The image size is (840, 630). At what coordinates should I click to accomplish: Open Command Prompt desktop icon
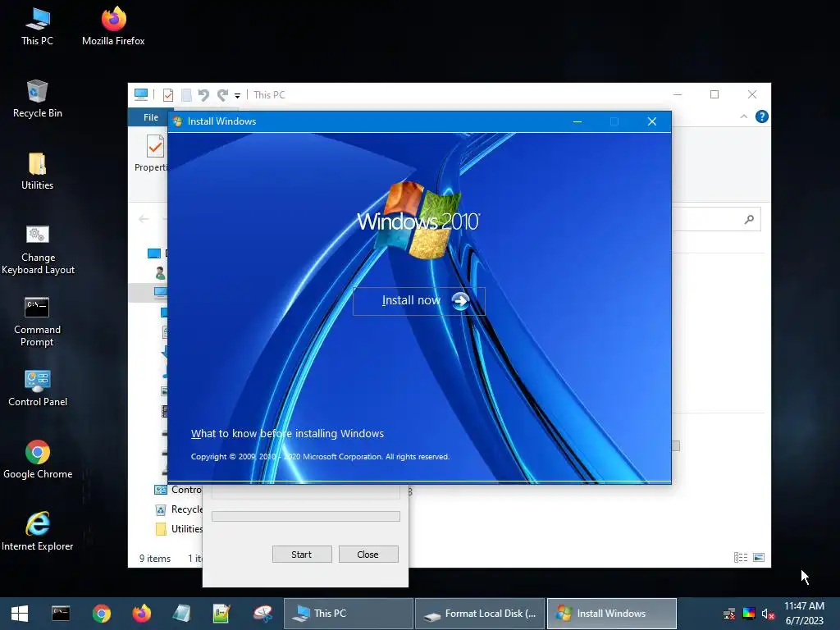click(x=37, y=322)
